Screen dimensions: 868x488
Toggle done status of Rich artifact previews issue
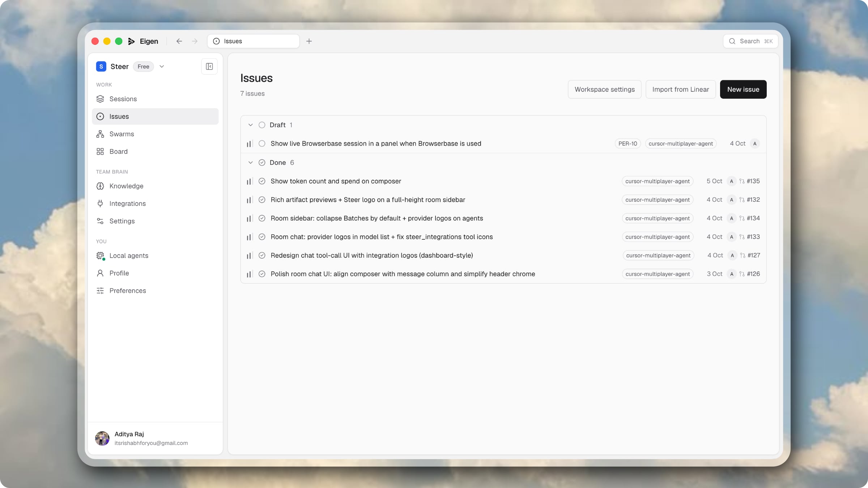(x=262, y=200)
